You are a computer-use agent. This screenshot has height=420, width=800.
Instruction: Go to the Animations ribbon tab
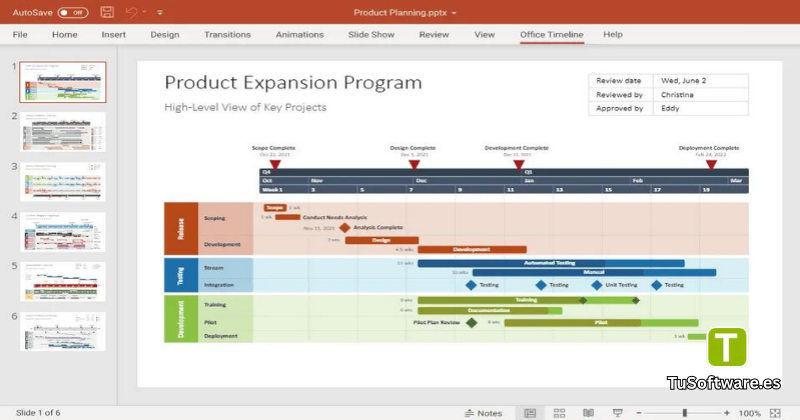click(x=299, y=34)
